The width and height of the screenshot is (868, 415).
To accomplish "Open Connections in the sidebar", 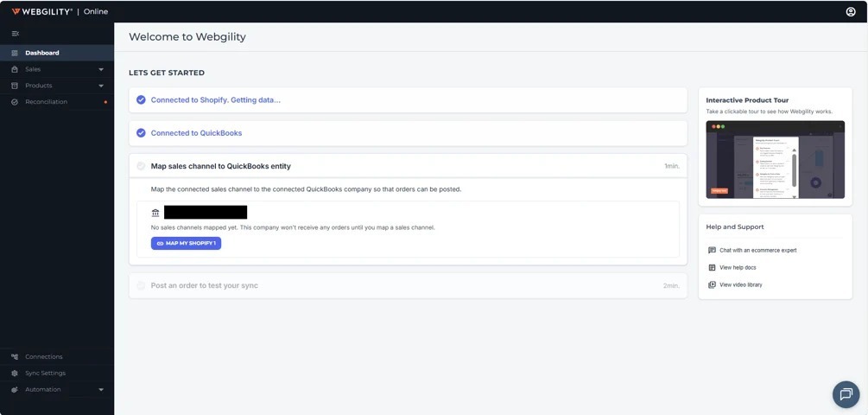I will (x=57, y=357).
